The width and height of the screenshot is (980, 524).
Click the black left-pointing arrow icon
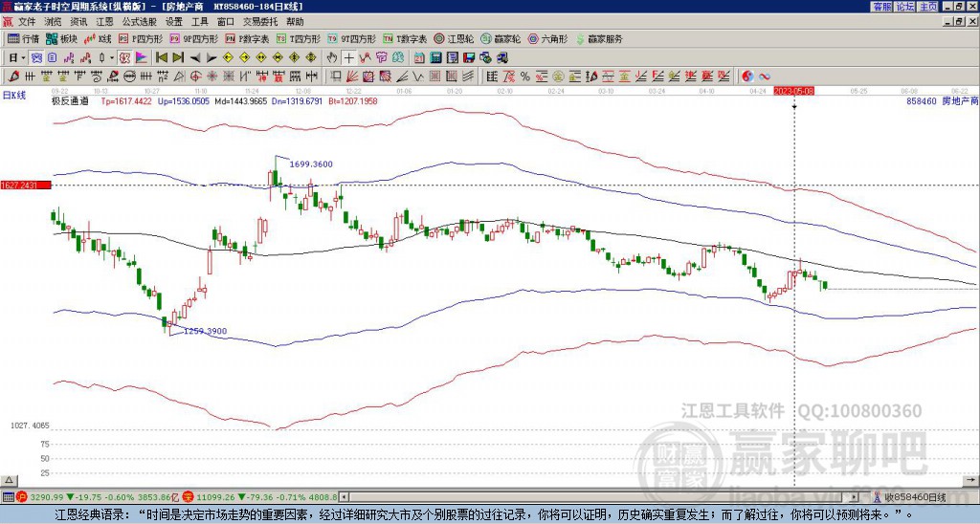click(x=195, y=58)
